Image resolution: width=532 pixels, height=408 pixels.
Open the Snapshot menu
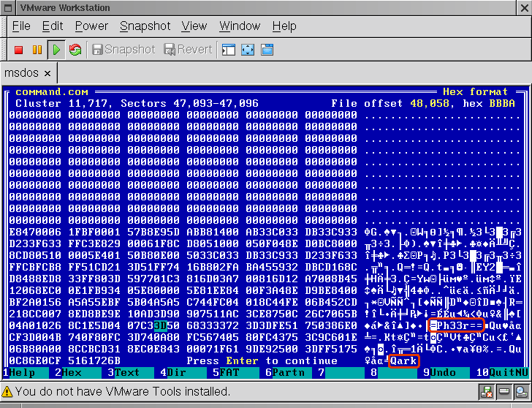click(145, 26)
